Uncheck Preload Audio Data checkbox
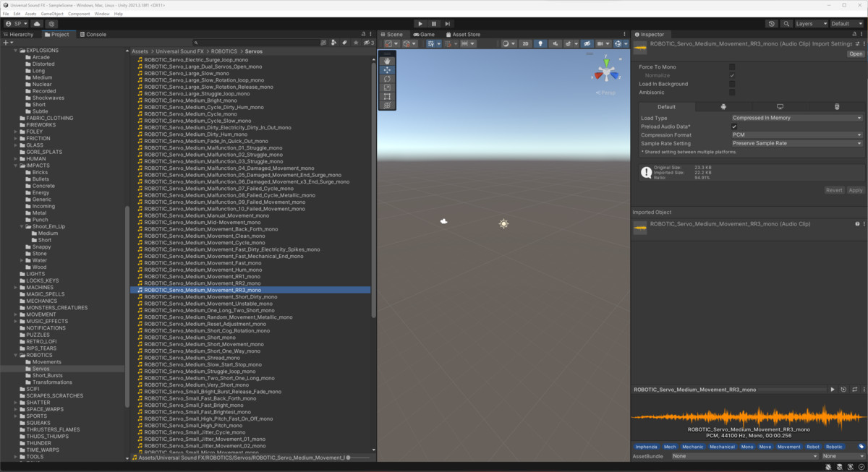 coord(733,126)
